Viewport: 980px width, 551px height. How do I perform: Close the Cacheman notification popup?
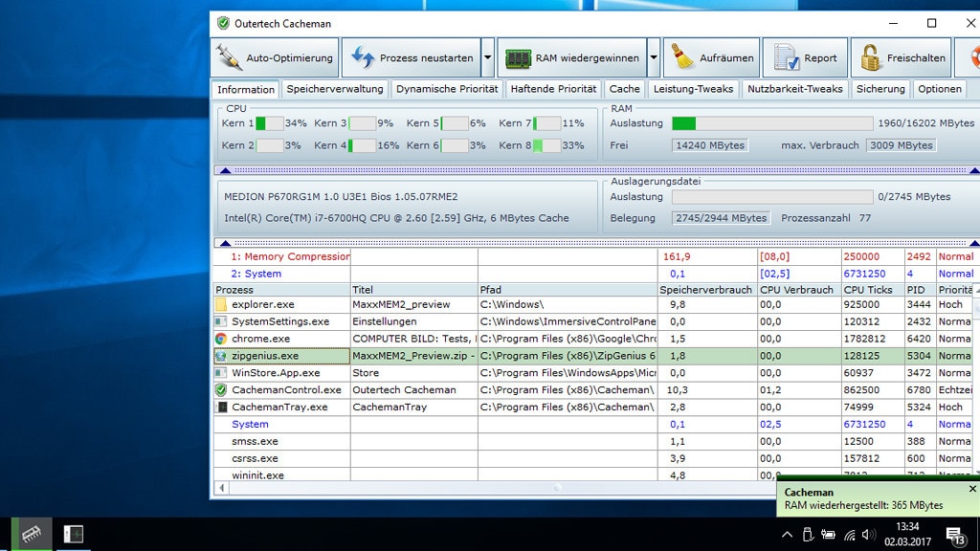(x=972, y=489)
